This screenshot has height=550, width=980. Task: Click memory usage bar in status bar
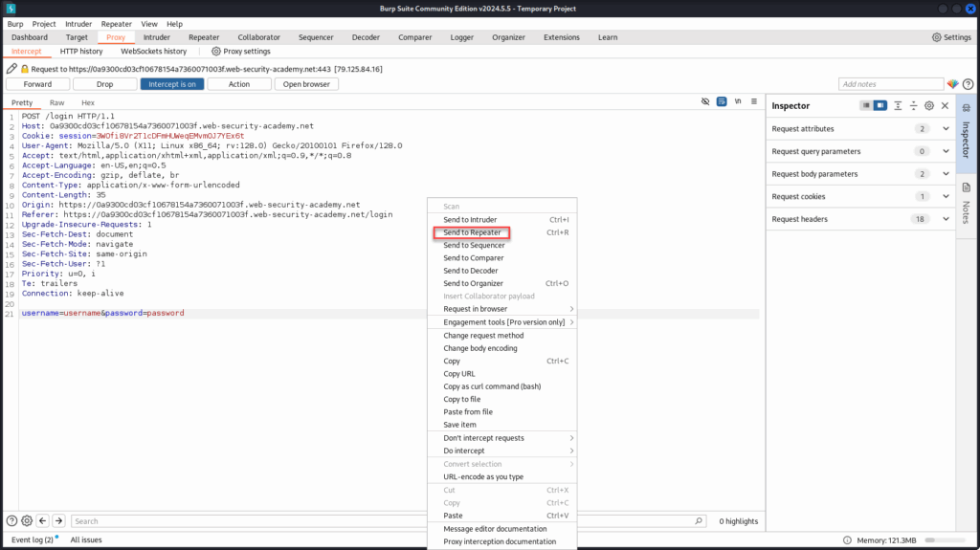click(947, 540)
